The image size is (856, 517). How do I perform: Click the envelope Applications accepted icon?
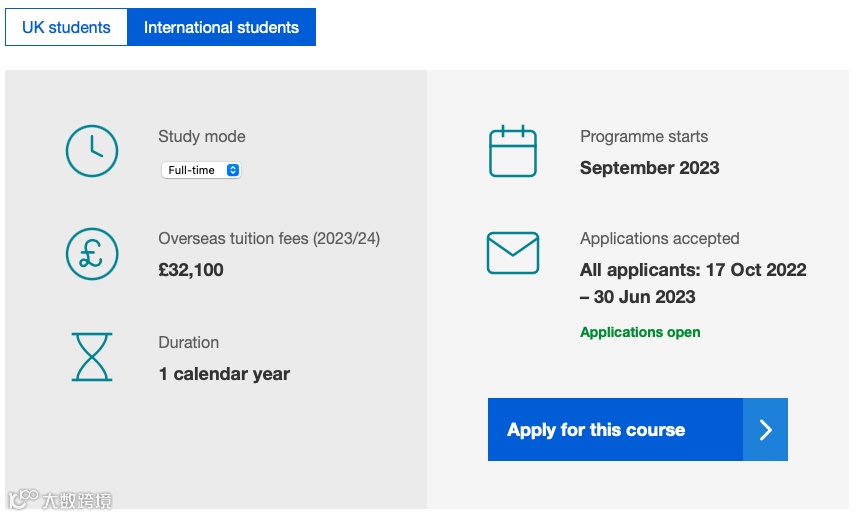[x=513, y=253]
